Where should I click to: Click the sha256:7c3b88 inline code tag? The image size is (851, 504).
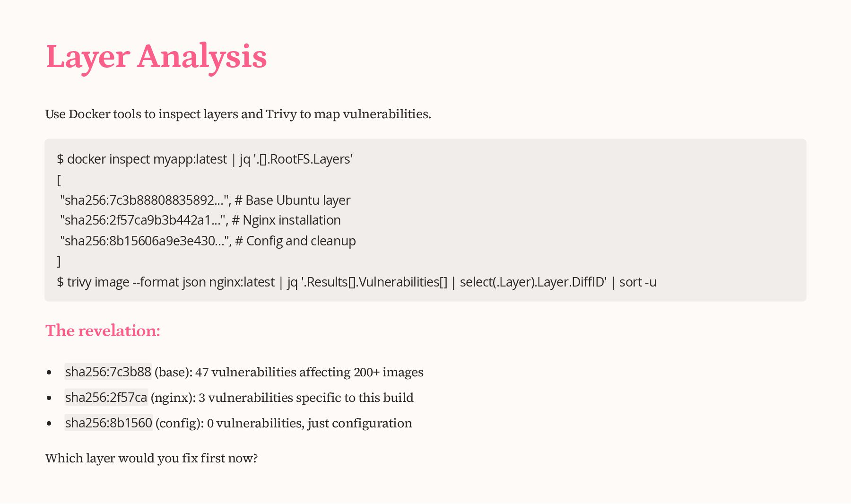tap(108, 372)
